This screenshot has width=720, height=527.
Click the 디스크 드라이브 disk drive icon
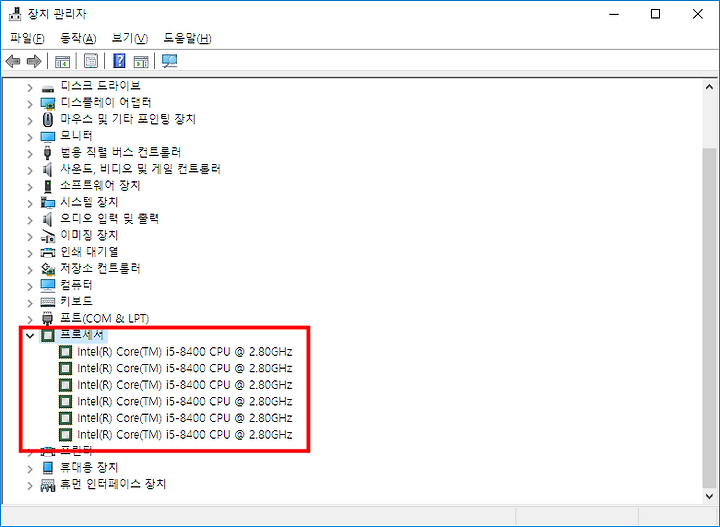click(48, 87)
